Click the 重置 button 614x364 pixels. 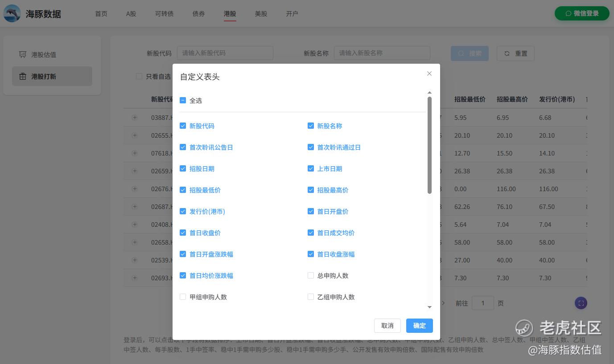coord(515,53)
